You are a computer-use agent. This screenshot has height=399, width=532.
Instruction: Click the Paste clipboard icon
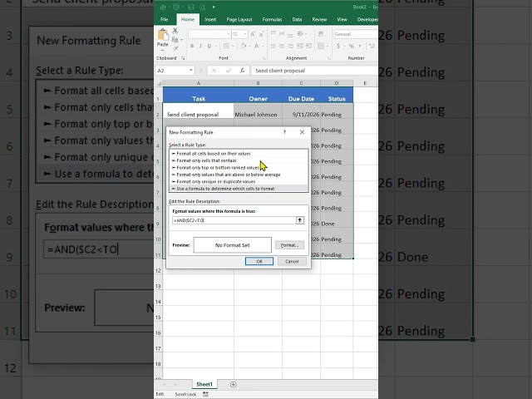coord(163,35)
